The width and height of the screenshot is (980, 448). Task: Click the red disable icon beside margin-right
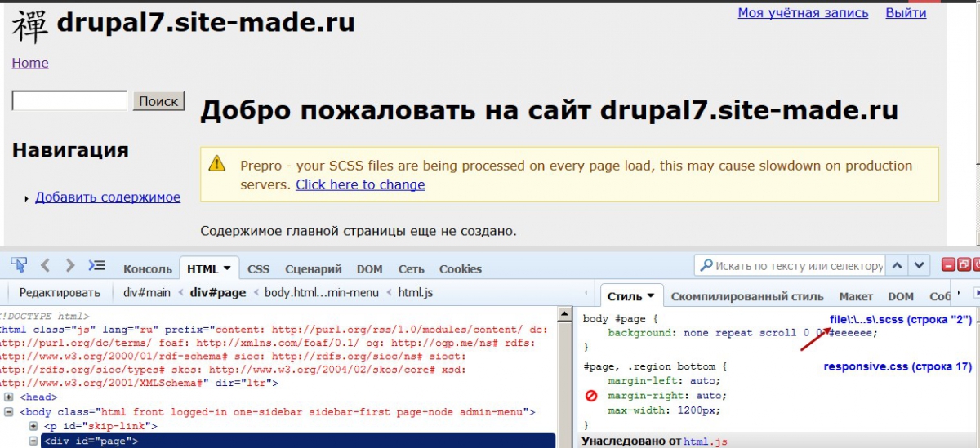(591, 396)
